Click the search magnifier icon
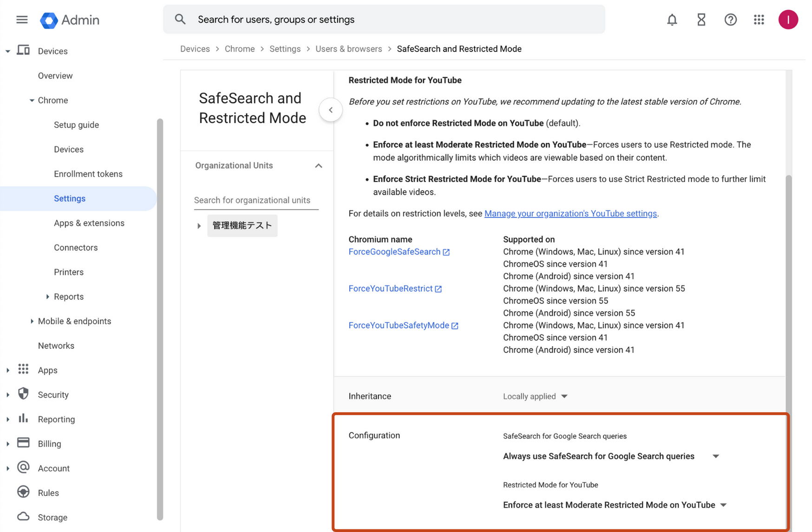 point(180,20)
